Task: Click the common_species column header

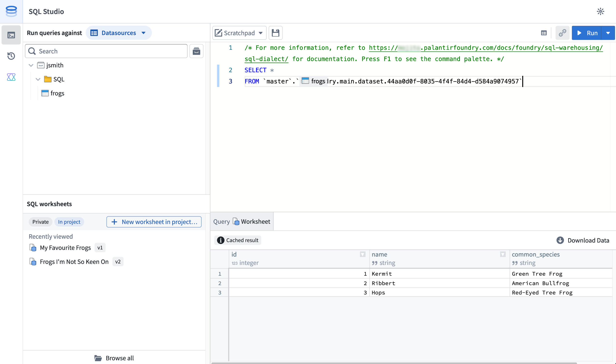Action: [x=561, y=259]
